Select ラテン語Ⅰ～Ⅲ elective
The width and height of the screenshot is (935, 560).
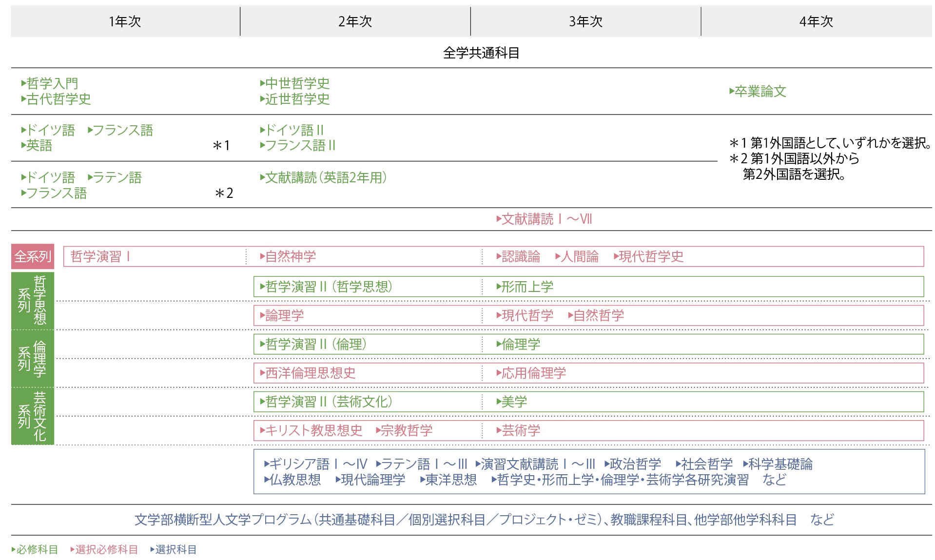[422, 464]
